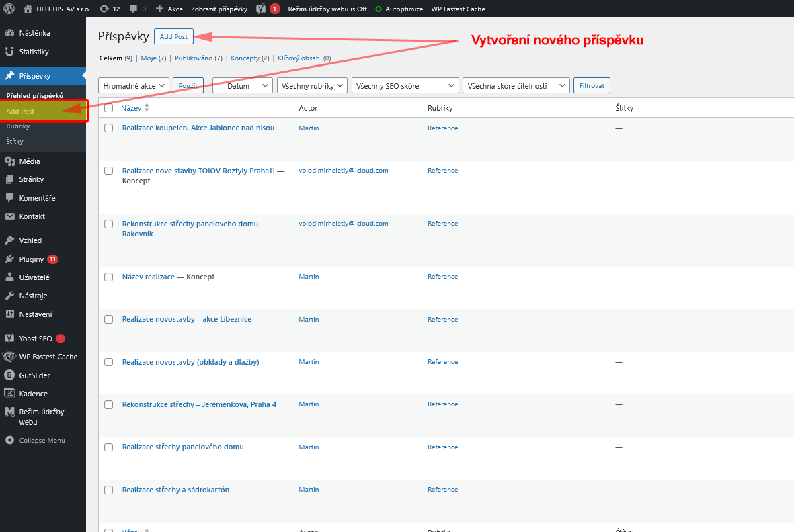Check the box for Rekonstrukce střechy paneloveho domu
Viewport: 794px width, 532px height.
108,224
